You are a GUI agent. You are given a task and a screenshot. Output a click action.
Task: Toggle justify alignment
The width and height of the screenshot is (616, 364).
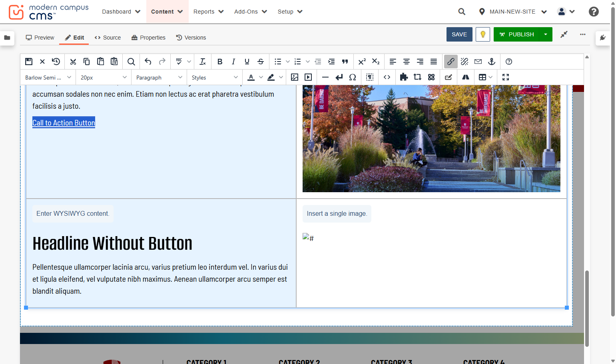point(434,62)
